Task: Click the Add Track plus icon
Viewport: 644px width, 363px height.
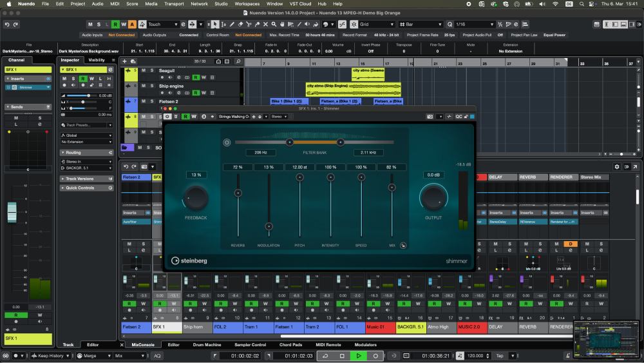Action: [124, 61]
